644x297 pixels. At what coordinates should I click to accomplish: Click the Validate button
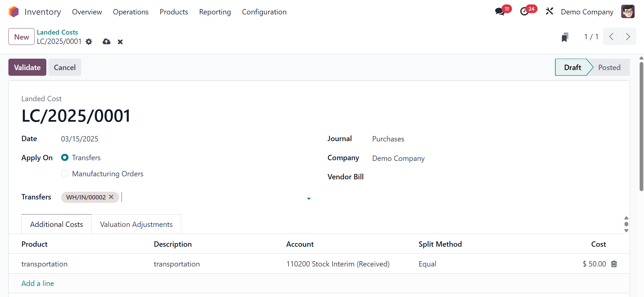click(x=27, y=67)
